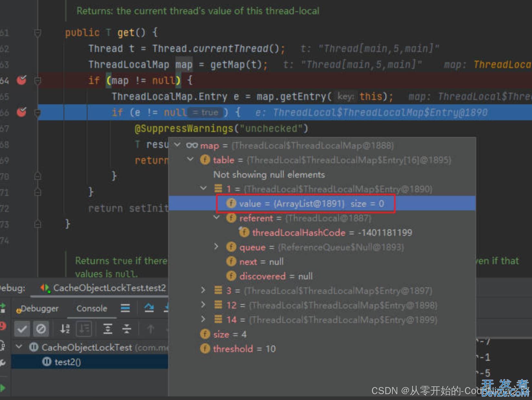
Task: Collapse entry 1 in the table
Action: pyautogui.click(x=203, y=188)
